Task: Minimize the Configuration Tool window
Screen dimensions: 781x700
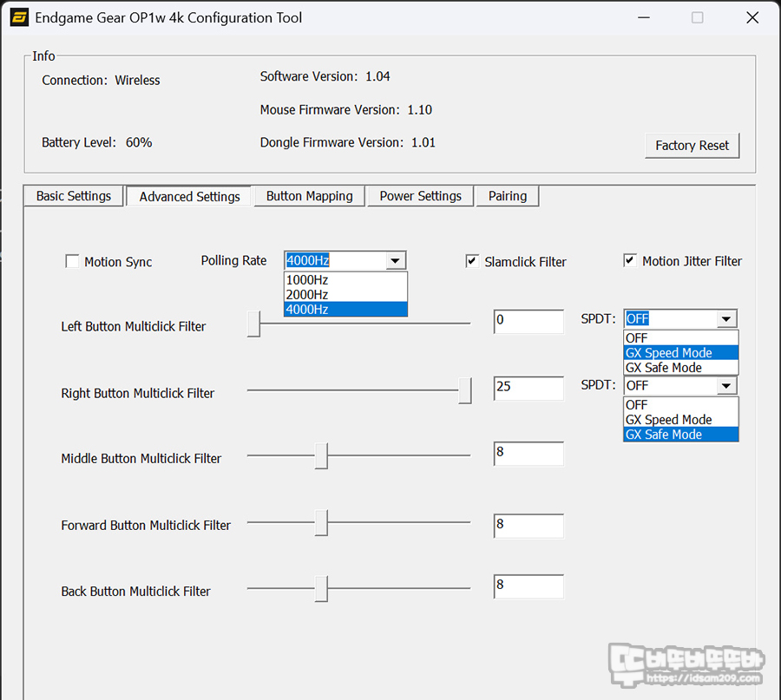Action: pyautogui.click(x=644, y=18)
